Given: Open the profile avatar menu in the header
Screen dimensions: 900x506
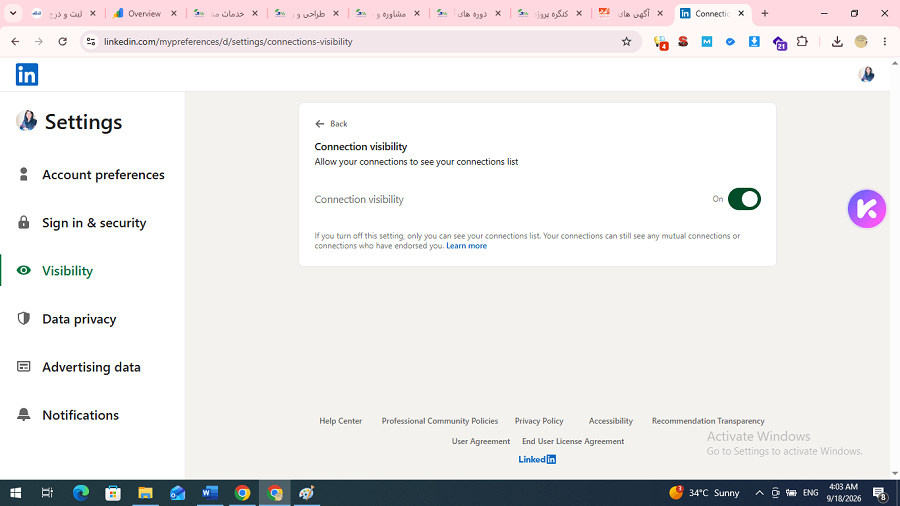Looking at the screenshot, I should coord(866,74).
